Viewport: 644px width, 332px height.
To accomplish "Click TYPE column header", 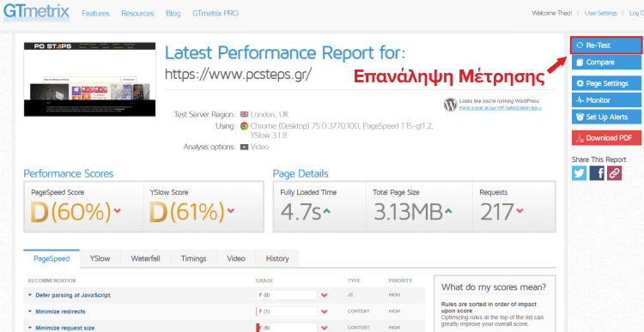I will coord(354,281).
